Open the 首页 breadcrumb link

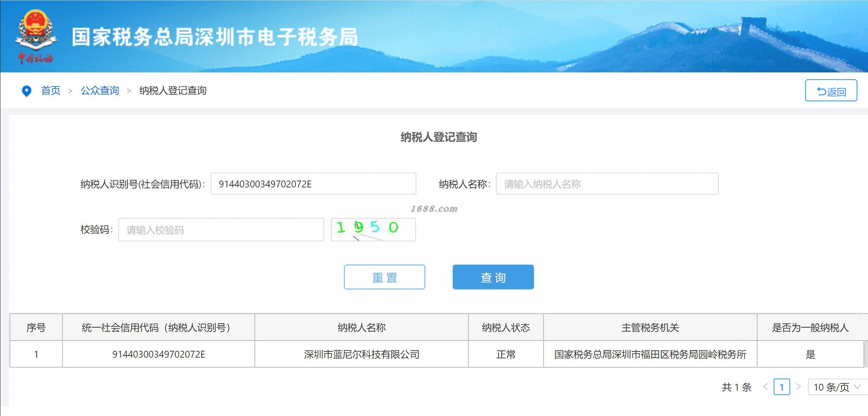(x=51, y=91)
